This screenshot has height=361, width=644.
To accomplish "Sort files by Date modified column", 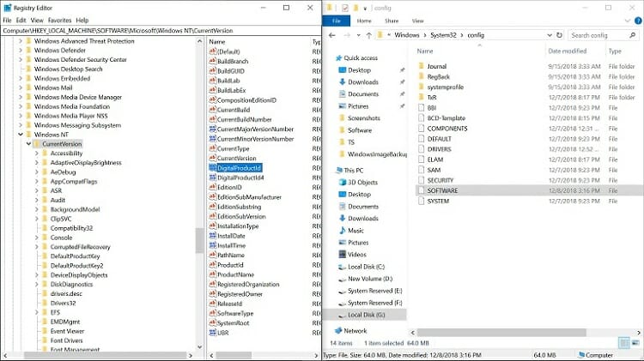I will point(567,51).
